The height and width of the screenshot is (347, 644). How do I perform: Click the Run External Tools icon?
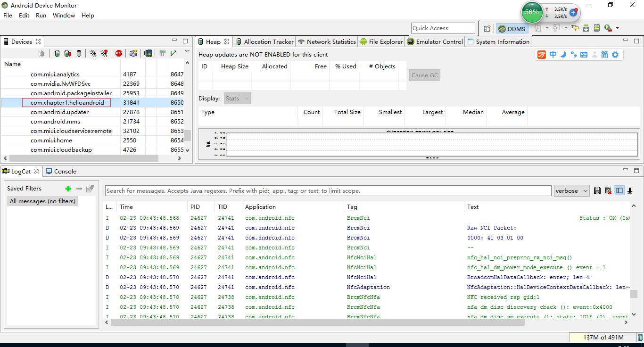click(x=608, y=28)
